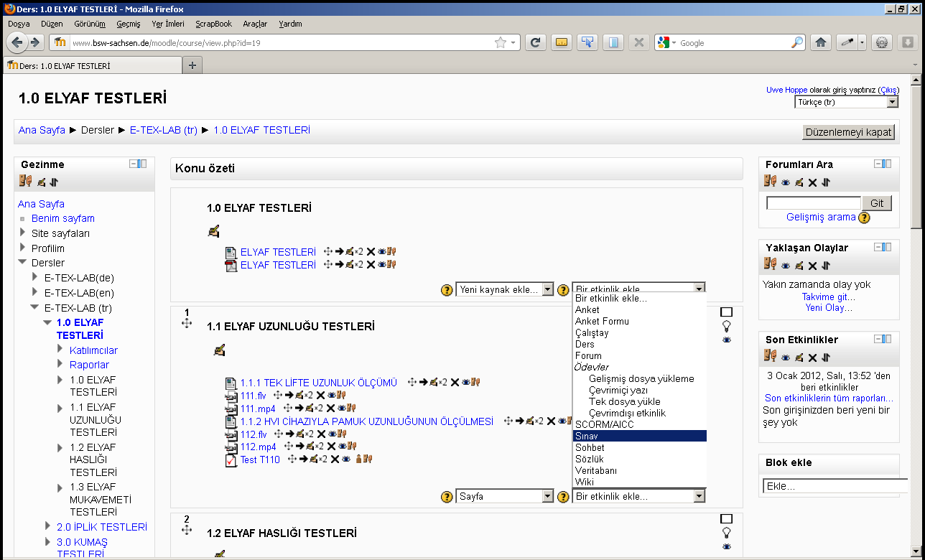Click the update pencil icon for 112.mp4

coord(310,447)
